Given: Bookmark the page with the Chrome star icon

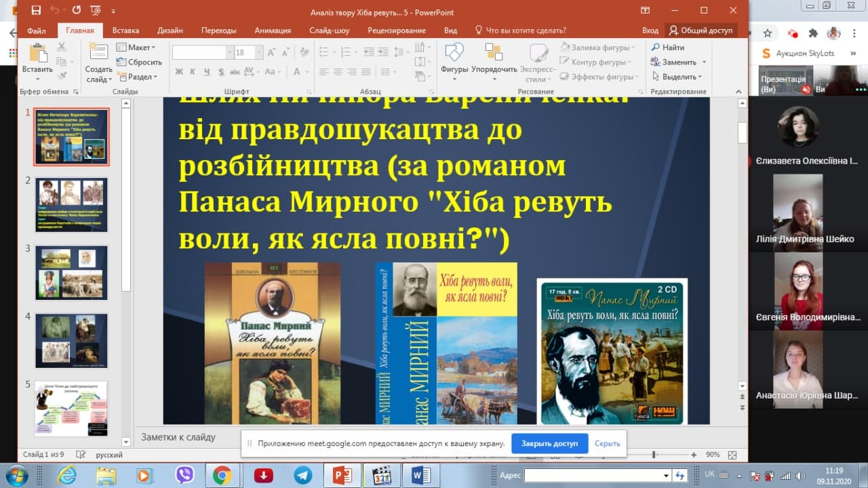Looking at the screenshot, I should click(768, 33).
